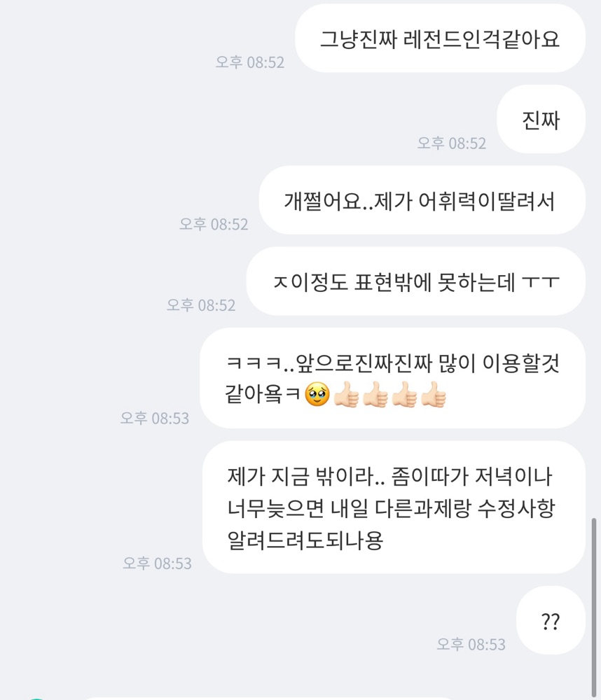The image size is (601, 700).
Task: Select the '??' message bubble
Action: coord(551,621)
